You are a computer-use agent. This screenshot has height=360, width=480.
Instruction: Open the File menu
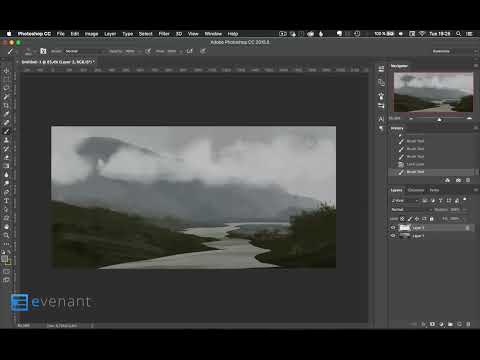tap(61, 34)
